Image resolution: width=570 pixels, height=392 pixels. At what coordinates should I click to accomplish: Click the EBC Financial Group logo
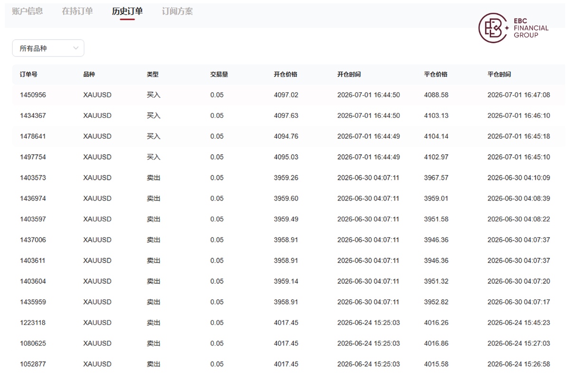[x=513, y=28]
